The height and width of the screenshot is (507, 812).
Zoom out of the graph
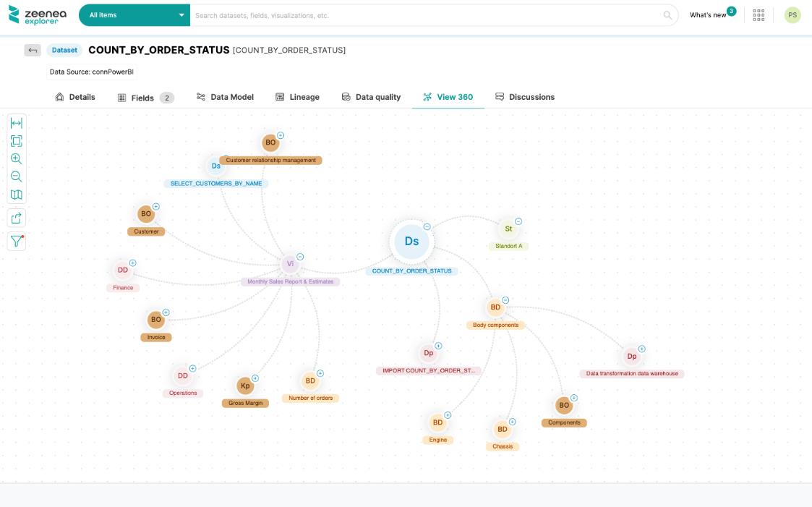click(x=16, y=176)
